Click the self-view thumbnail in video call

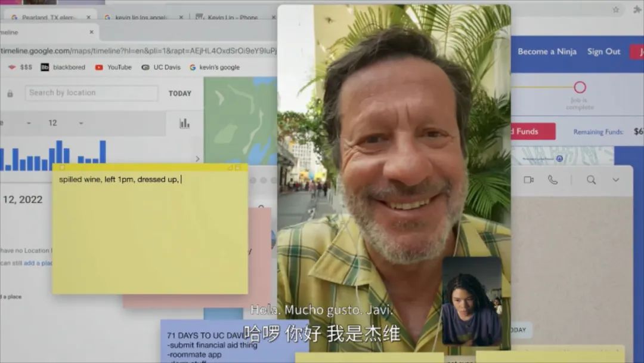(472, 302)
